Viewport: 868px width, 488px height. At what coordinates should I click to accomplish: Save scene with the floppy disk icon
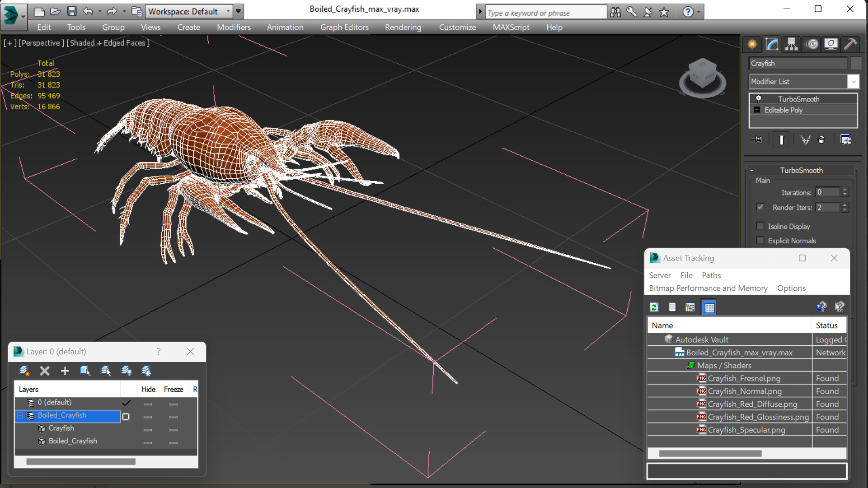pos(71,11)
